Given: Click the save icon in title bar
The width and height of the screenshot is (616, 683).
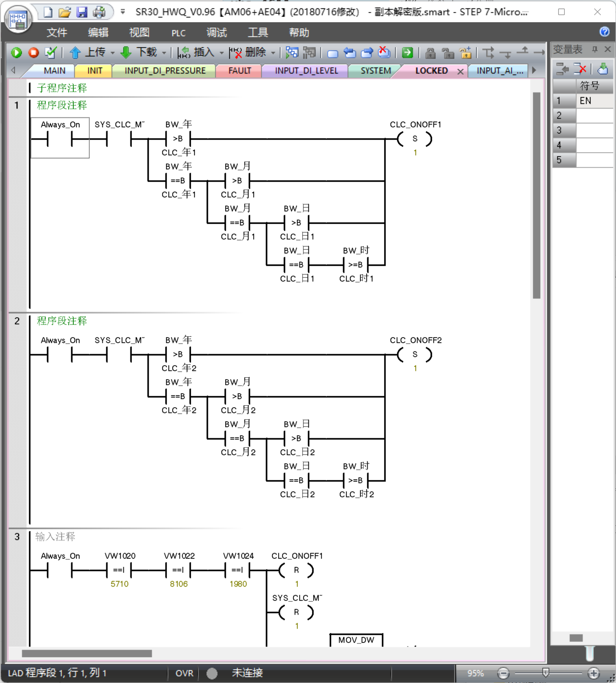Looking at the screenshot, I should point(82,12).
